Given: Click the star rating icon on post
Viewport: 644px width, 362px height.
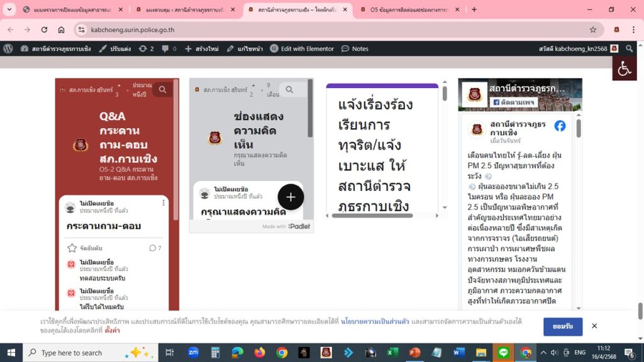Looking at the screenshot, I should (72, 248).
